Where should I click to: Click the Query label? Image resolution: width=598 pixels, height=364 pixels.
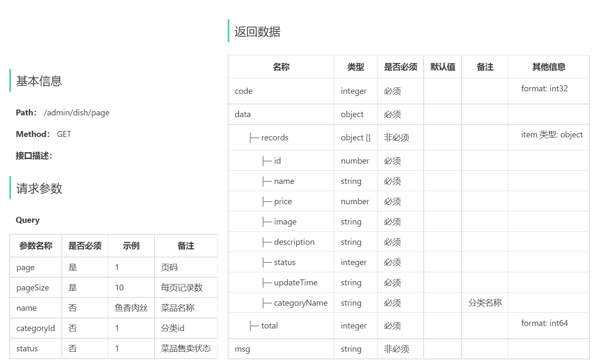(x=28, y=220)
